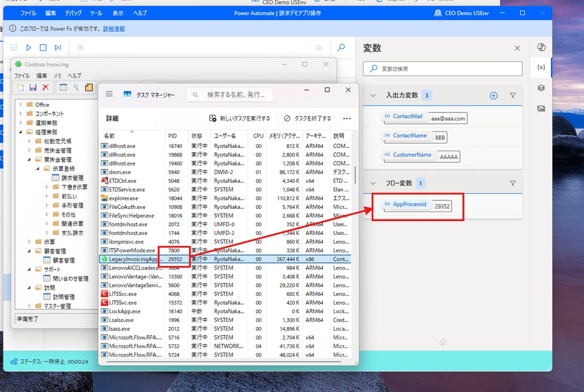Select the AppProcessId flow variable
Image resolution: width=584 pixels, height=392 pixels.
(x=406, y=204)
